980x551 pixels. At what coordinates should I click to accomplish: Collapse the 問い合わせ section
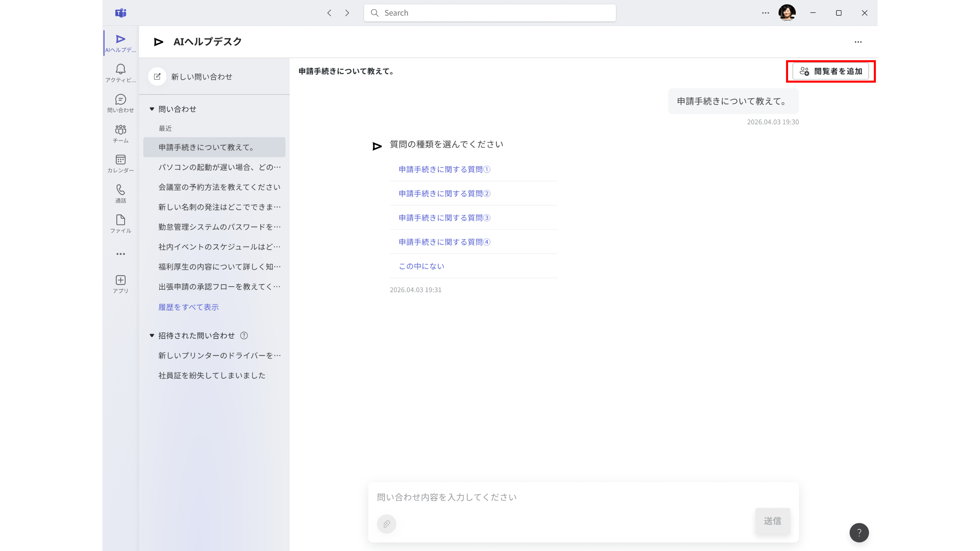pos(152,109)
